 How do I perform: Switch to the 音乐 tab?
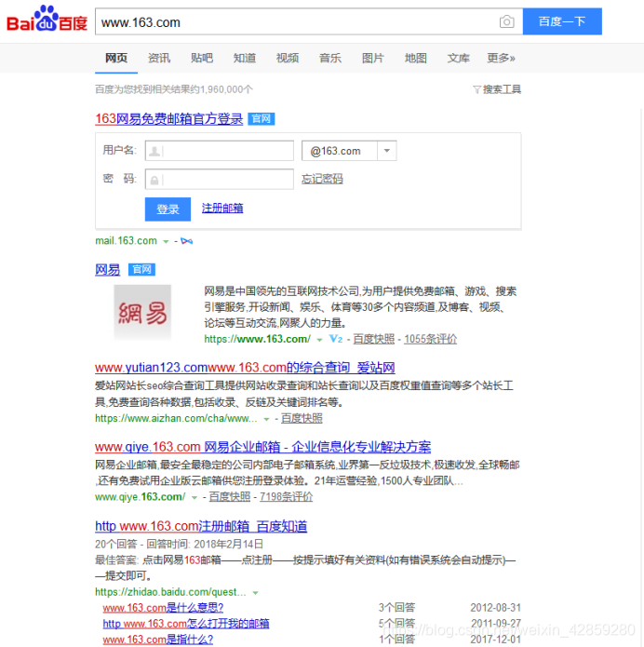point(330,58)
